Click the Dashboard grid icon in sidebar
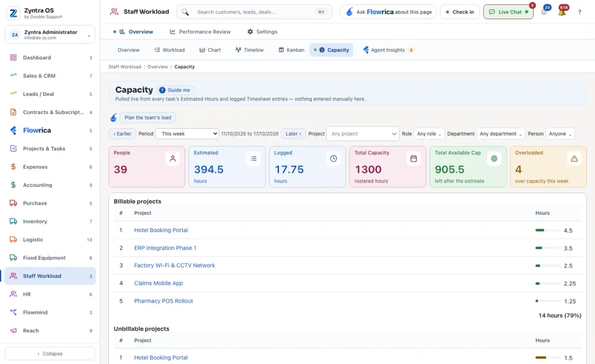Image resolution: width=595 pixels, height=364 pixels. click(13, 58)
